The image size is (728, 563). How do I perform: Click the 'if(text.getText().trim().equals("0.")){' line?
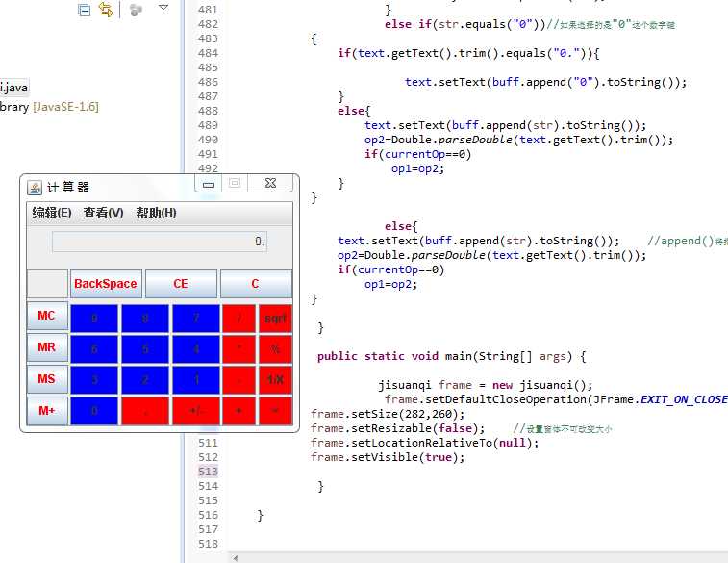(x=468, y=53)
